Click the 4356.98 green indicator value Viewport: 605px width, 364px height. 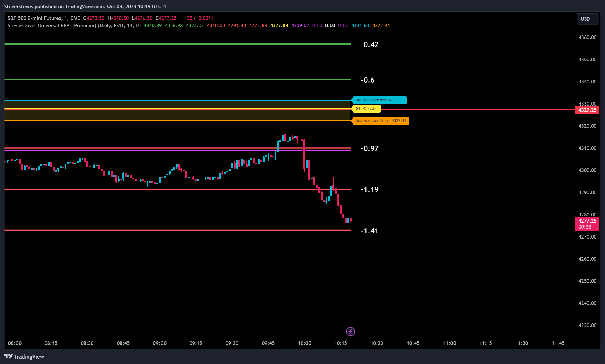[174, 26]
